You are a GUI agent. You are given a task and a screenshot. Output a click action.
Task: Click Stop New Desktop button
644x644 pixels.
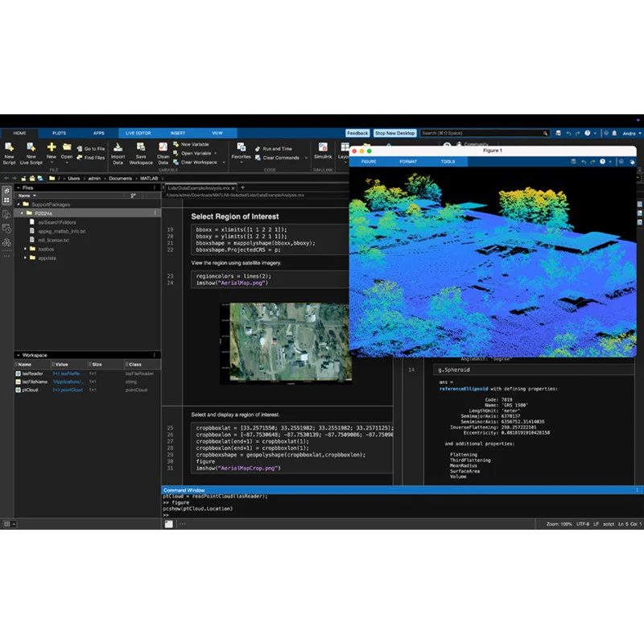tap(394, 133)
